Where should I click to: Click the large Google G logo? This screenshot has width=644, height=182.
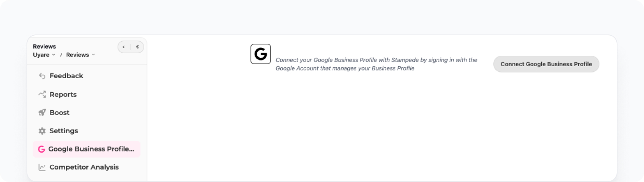[x=261, y=54]
